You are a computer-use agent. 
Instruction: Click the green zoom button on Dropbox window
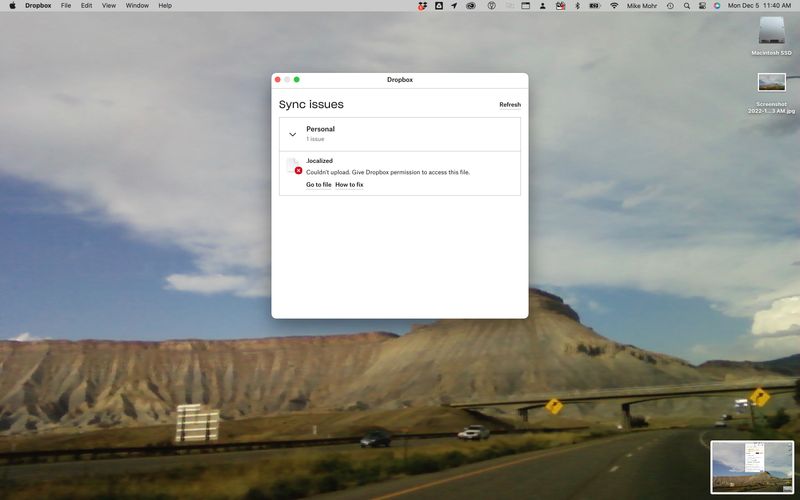pos(296,80)
